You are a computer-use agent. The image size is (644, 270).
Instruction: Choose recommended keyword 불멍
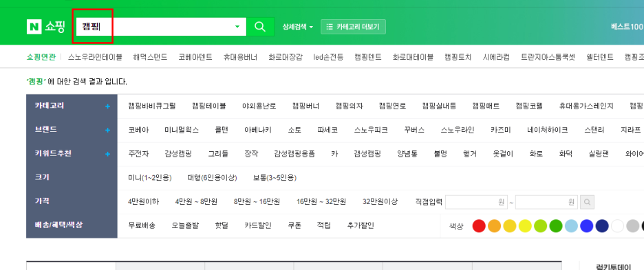click(440, 154)
